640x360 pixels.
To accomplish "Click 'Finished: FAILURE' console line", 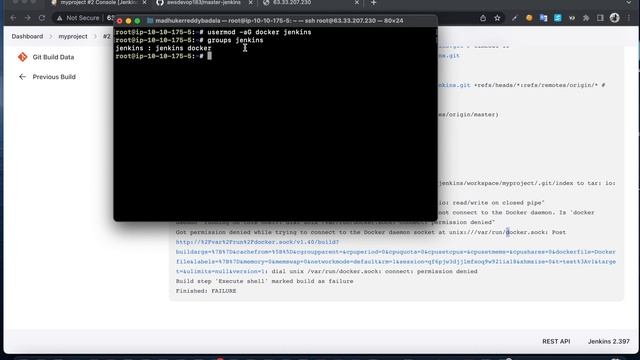I will 206,291.
